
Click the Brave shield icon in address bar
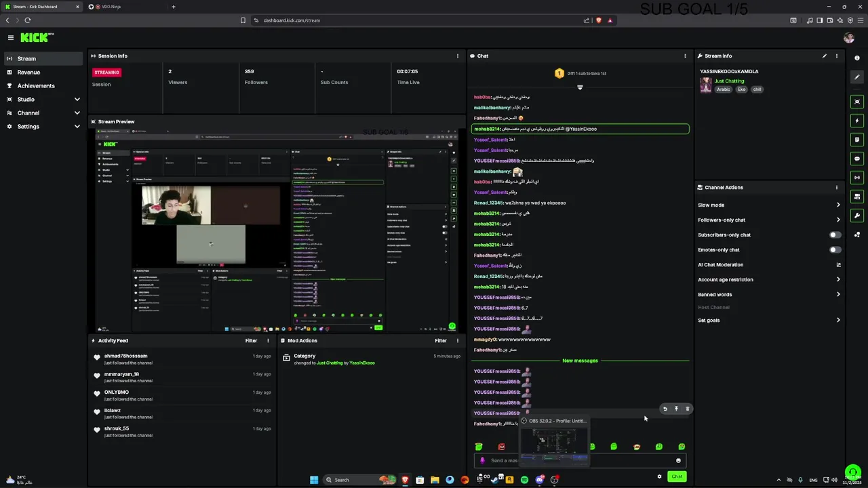(598, 20)
